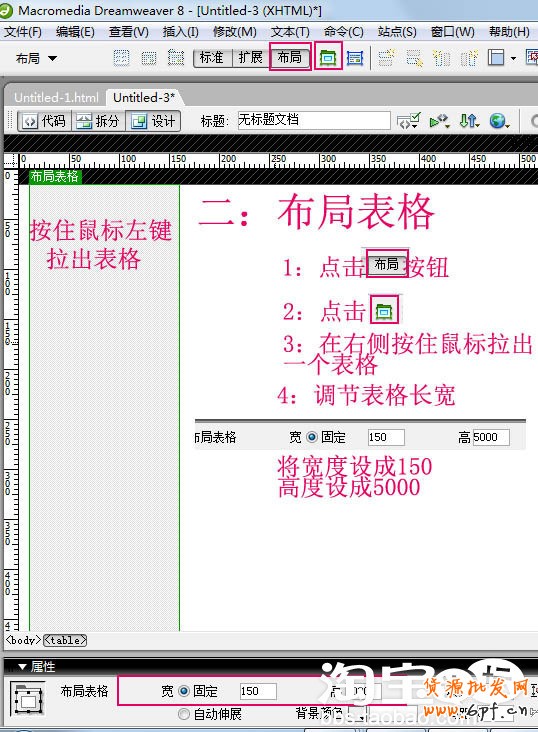Select the 自动伸展 radio button
Screen dimensions: 538x732
(184, 714)
